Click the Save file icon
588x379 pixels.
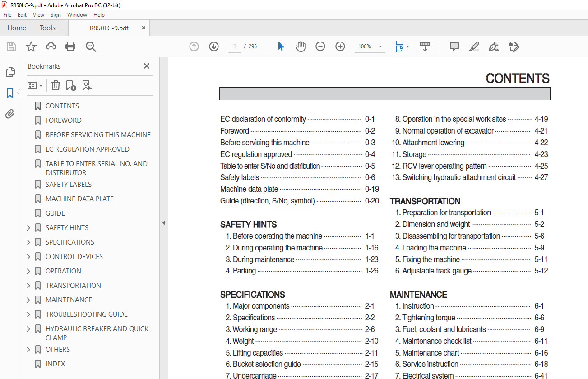tap(11, 46)
